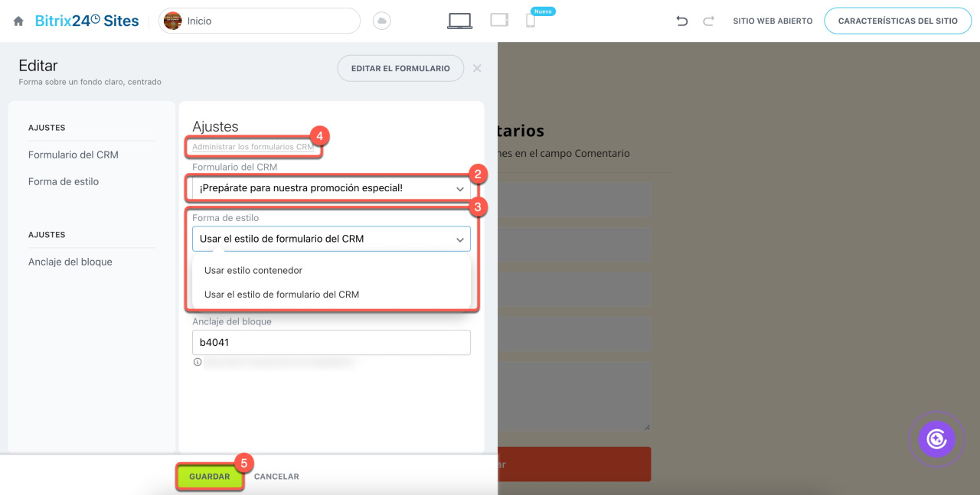Select 'Anclaje del bloque' sidebar item
This screenshot has width=980, height=495.
pyautogui.click(x=70, y=262)
